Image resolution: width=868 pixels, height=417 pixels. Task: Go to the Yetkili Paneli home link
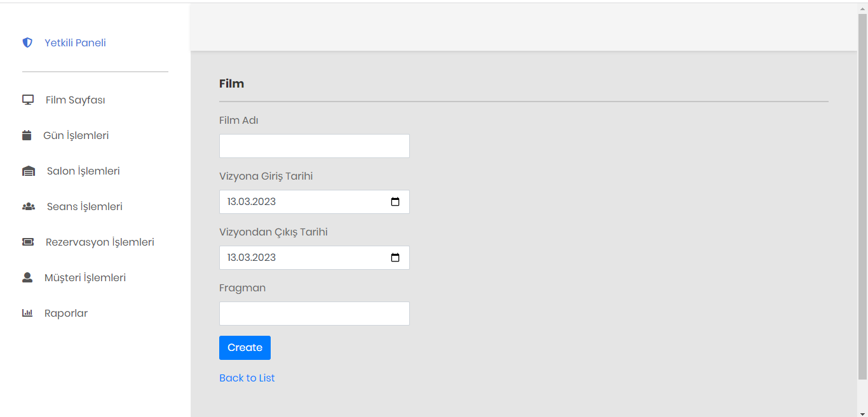tap(74, 42)
